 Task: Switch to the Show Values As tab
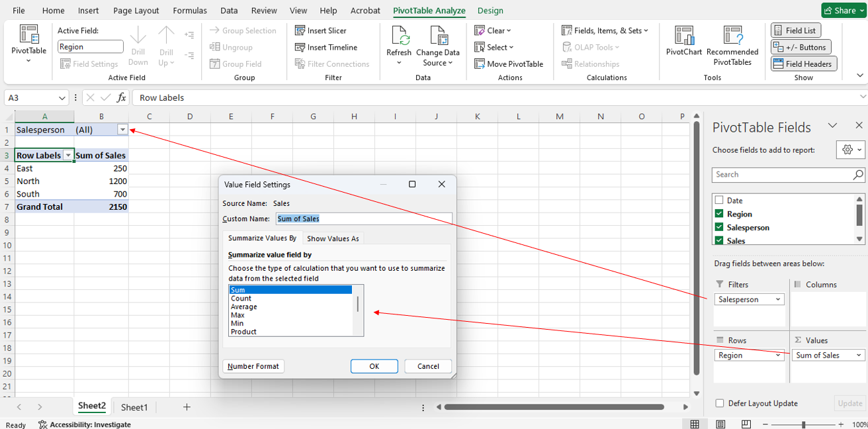(x=333, y=238)
